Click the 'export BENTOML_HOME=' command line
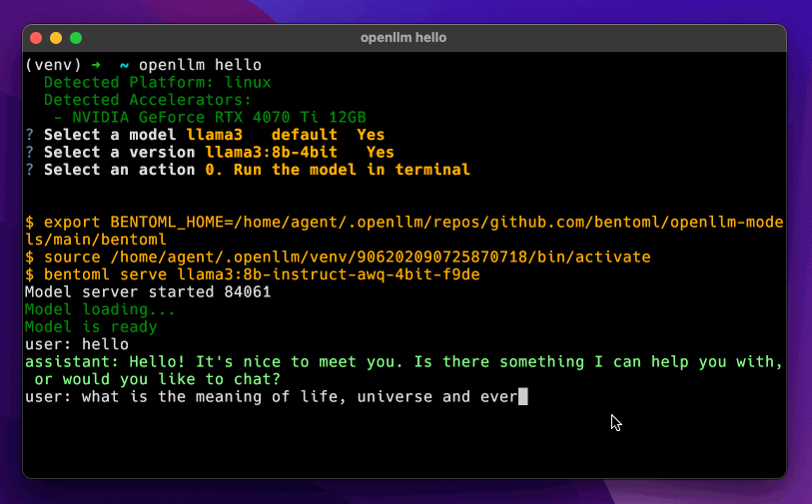Screen dimensions: 812x504 (x=404, y=223)
